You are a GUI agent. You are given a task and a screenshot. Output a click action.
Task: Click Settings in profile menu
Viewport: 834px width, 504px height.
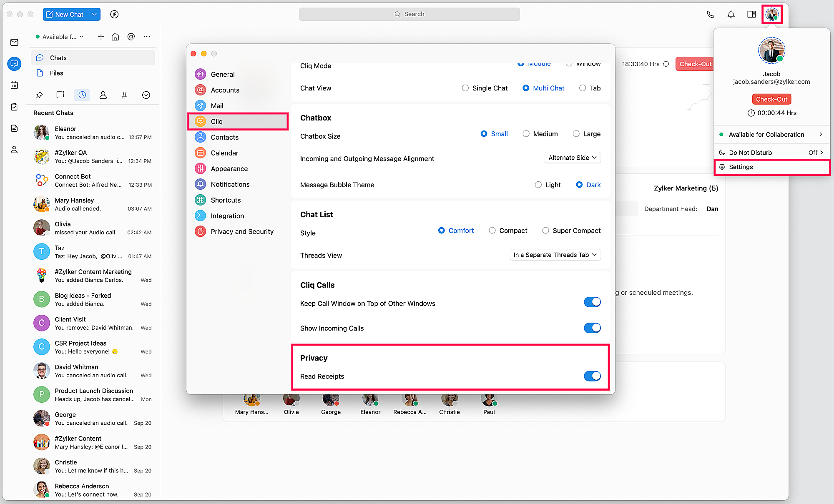click(741, 167)
